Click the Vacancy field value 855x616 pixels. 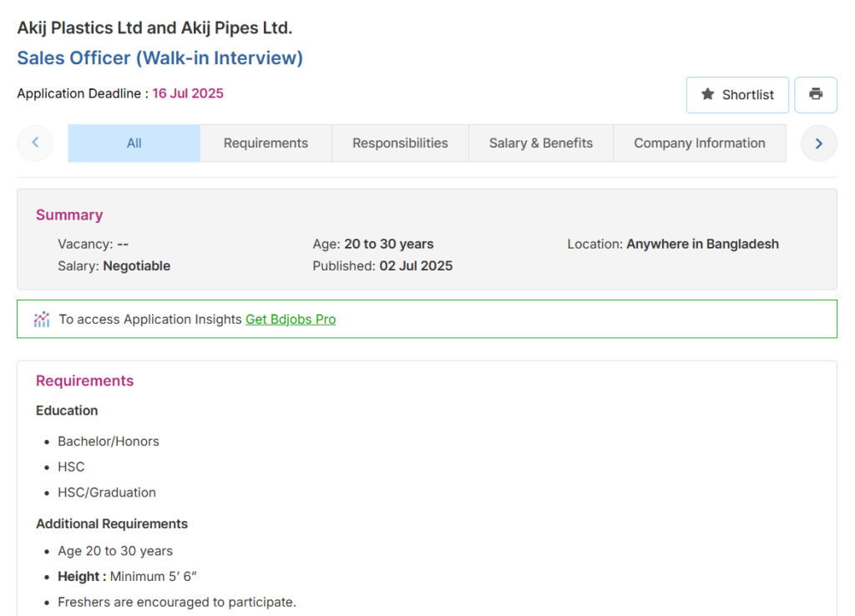coord(123,245)
